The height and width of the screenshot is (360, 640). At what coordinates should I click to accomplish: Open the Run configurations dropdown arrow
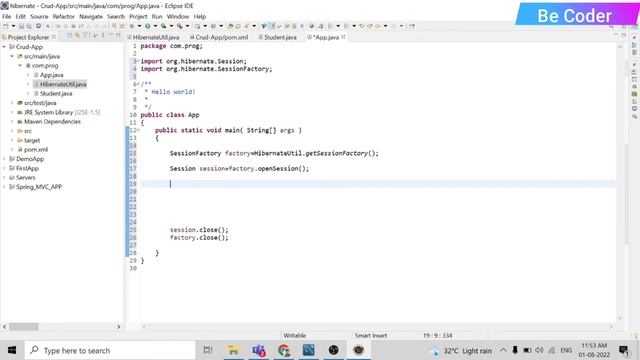(x=155, y=26)
